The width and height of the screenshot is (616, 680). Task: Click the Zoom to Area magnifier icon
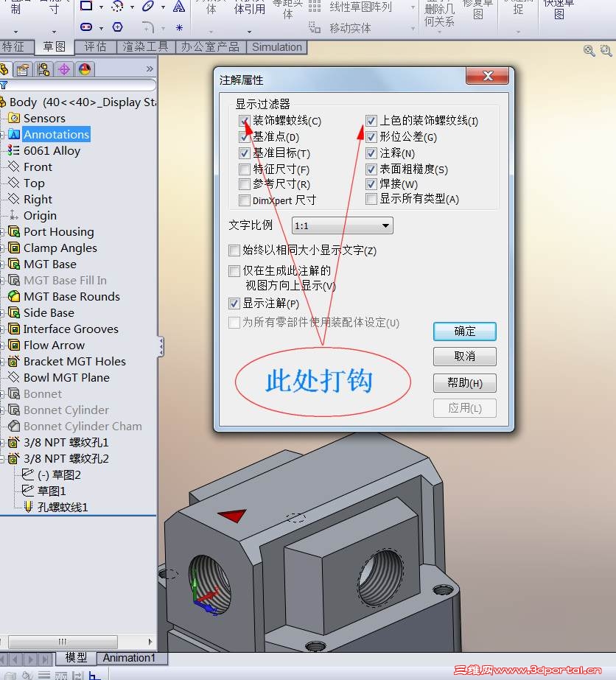pyautogui.click(x=606, y=51)
